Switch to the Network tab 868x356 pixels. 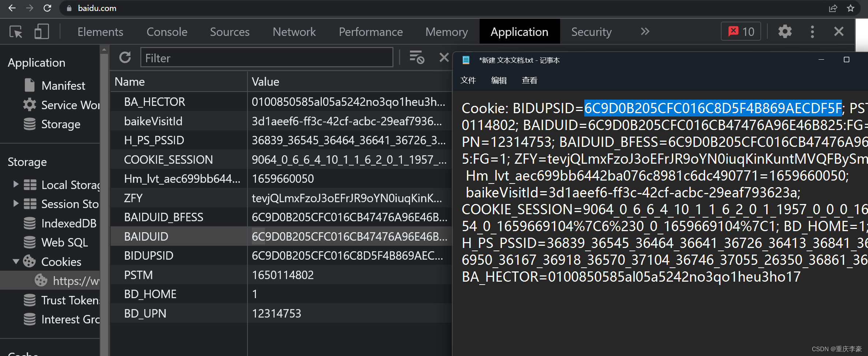coord(294,32)
